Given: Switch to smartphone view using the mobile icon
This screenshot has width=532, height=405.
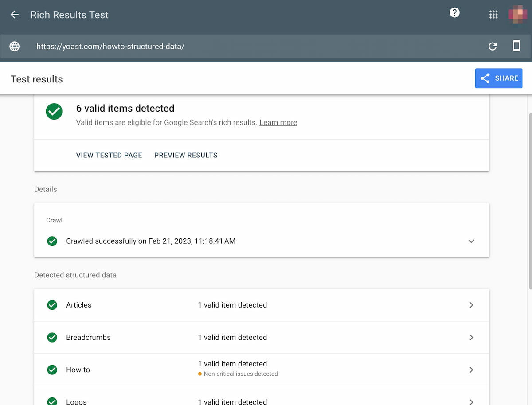Looking at the screenshot, I should pyautogui.click(x=517, y=46).
